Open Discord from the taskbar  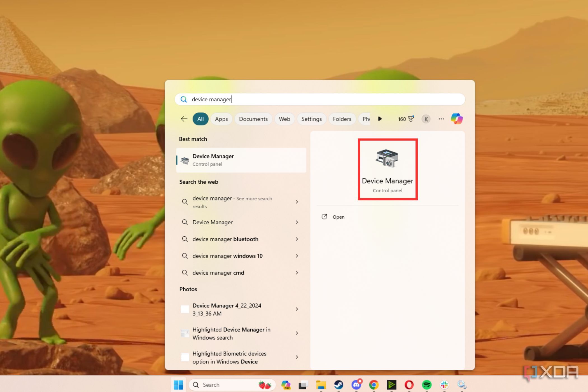[x=356, y=385]
